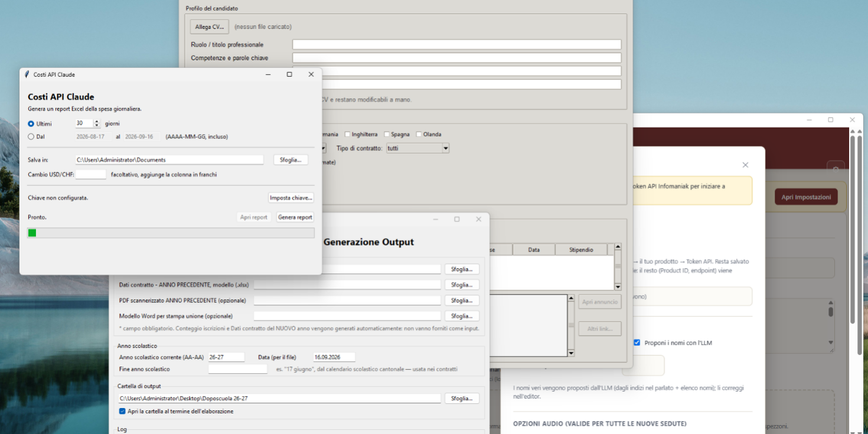Select the Dal date range radio button
Viewport: 868px width, 434px height.
pos(31,136)
